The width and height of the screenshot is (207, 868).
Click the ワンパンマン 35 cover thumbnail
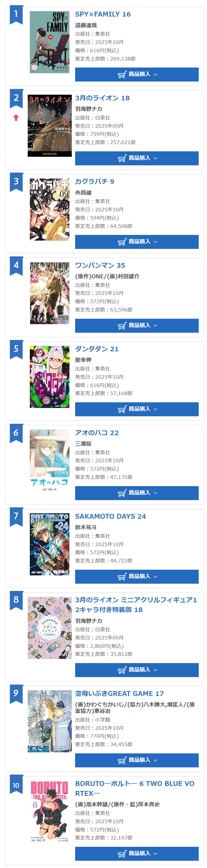50,293
